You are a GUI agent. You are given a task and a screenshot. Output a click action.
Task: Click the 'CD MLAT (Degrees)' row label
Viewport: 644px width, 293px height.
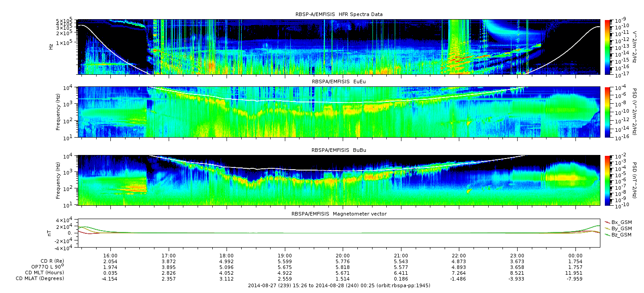tap(41, 278)
